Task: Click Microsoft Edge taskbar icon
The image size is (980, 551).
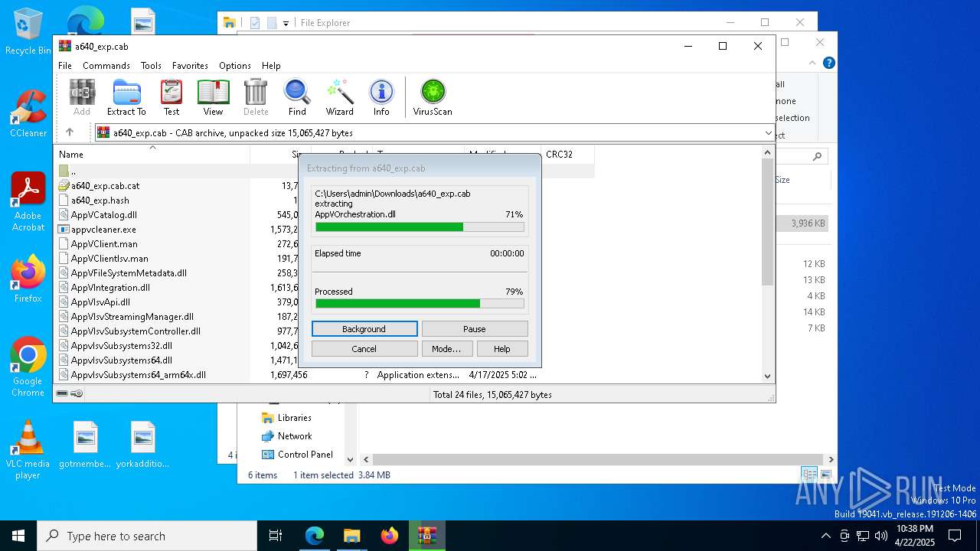Action: (315, 536)
